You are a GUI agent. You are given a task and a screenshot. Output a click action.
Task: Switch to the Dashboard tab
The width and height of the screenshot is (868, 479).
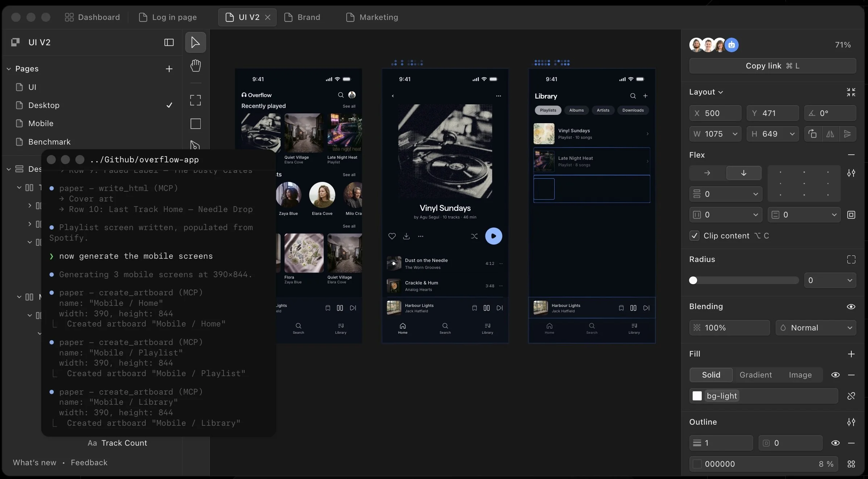[x=92, y=17]
